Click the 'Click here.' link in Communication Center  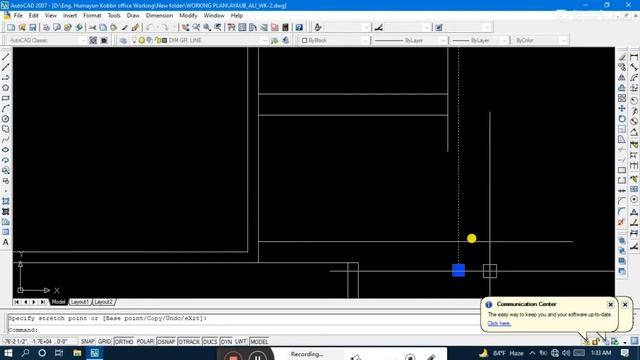(499, 324)
